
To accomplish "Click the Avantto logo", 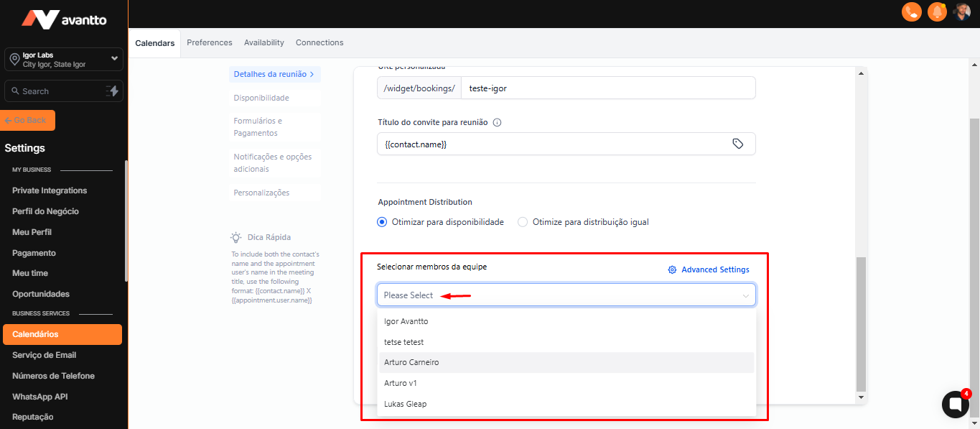I will [64, 19].
